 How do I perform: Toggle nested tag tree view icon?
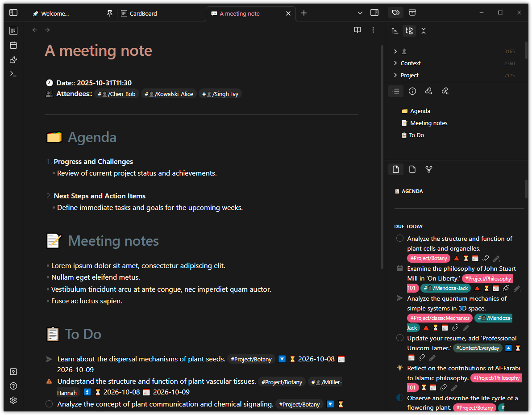click(409, 31)
